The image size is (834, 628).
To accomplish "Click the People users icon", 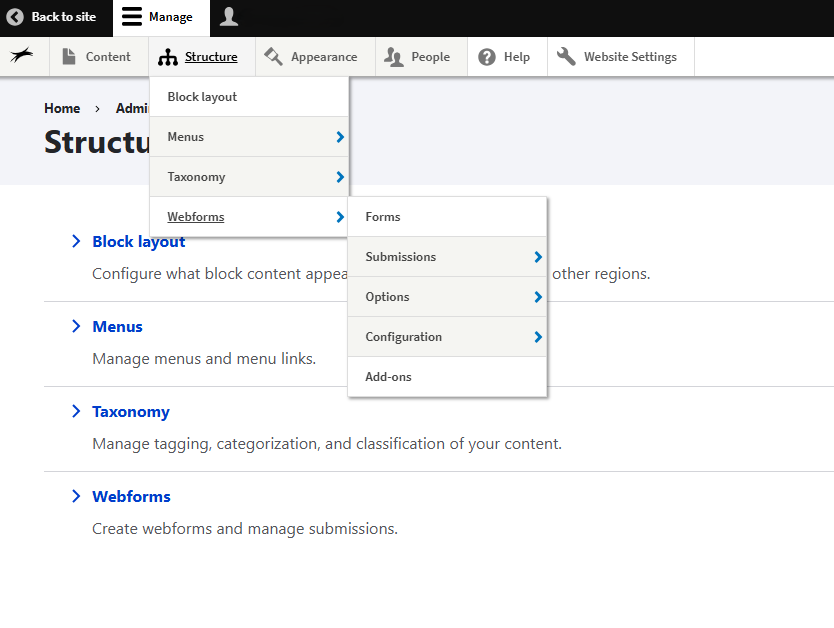I will pos(394,57).
